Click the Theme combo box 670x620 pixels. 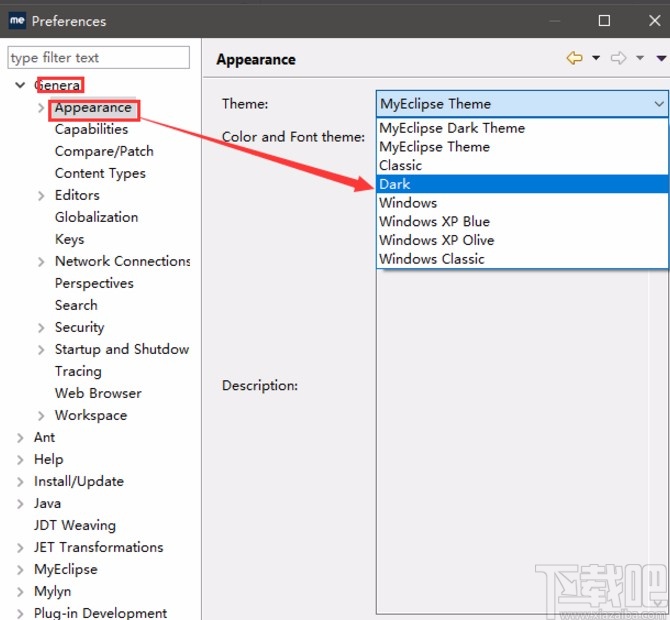click(x=522, y=104)
